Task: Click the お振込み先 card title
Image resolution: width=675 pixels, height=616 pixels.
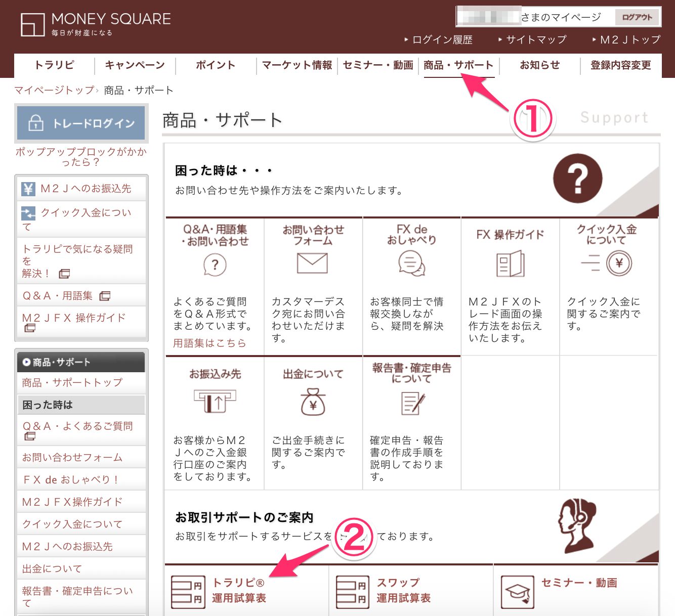Action: [x=215, y=374]
